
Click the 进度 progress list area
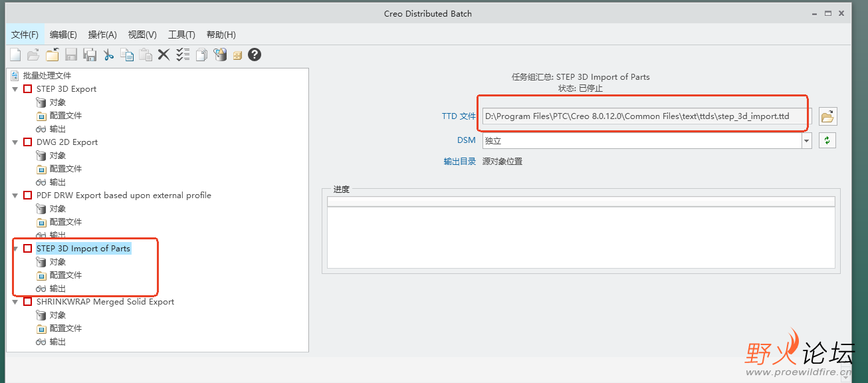(581, 233)
